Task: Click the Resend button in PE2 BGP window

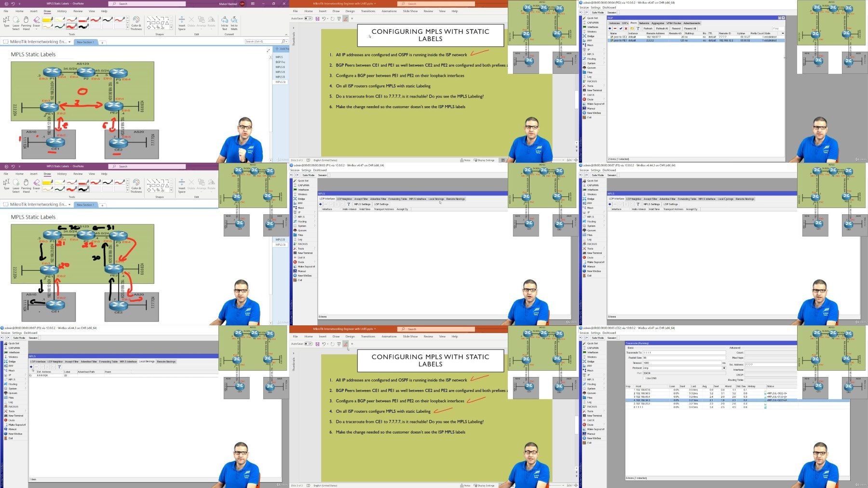Action: pos(676,28)
